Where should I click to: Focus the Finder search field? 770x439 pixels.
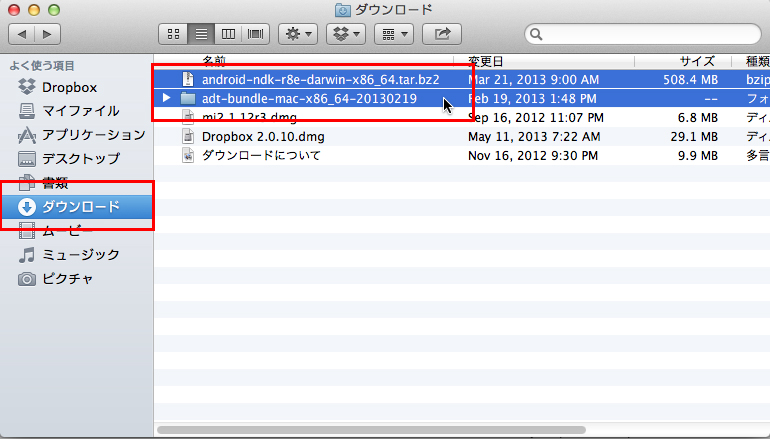click(643, 34)
